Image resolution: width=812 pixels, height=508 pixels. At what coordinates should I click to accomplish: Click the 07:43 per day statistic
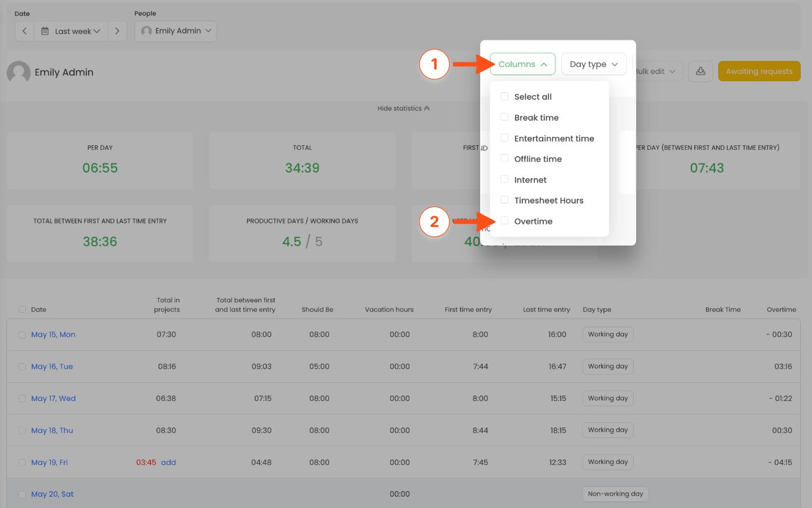tap(707, 168)
